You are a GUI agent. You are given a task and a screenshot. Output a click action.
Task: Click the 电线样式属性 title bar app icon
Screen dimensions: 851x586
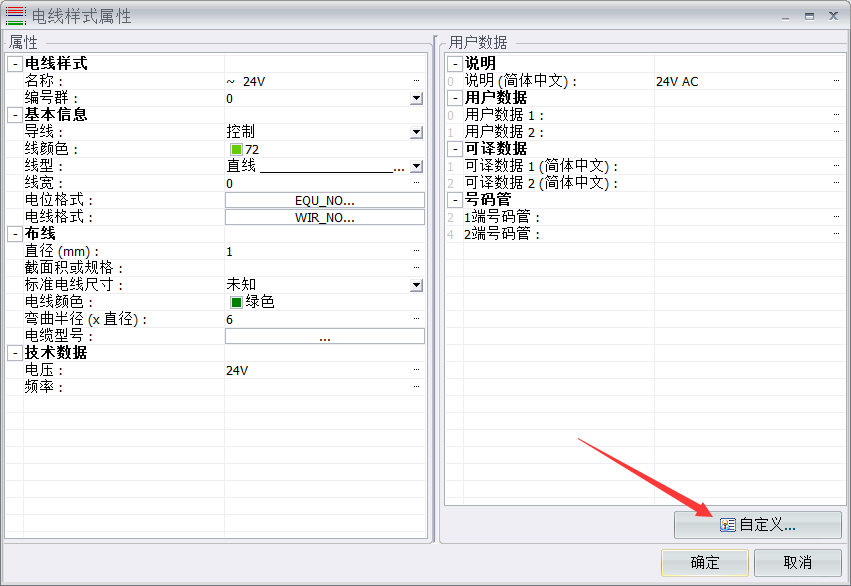[16, 16]
